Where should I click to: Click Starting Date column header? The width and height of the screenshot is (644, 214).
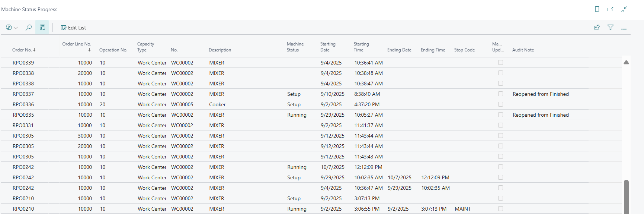click(328, 47)
